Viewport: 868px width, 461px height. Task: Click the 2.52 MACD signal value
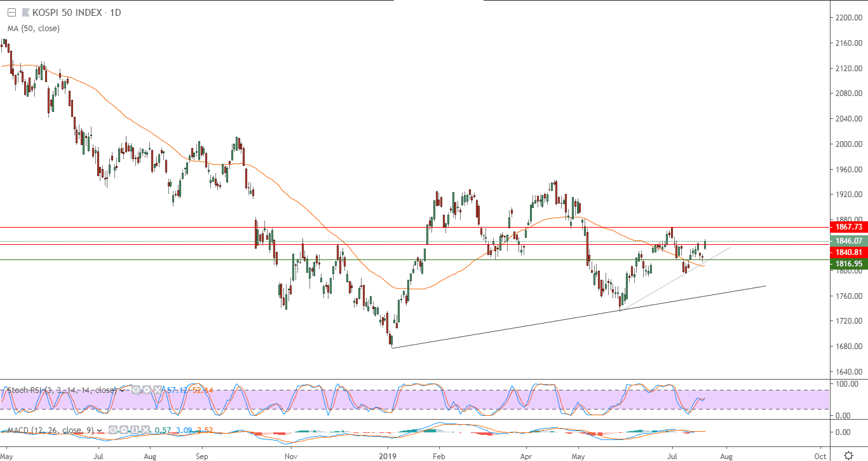(x=205, y=430)
